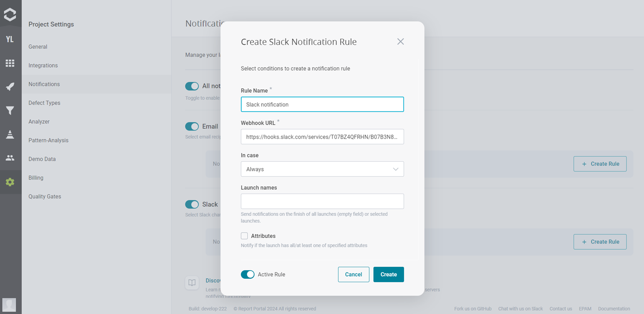Screen dimensions: 644x314
Task: Click into the Rule Name field
Action: (x=322, y=104)
